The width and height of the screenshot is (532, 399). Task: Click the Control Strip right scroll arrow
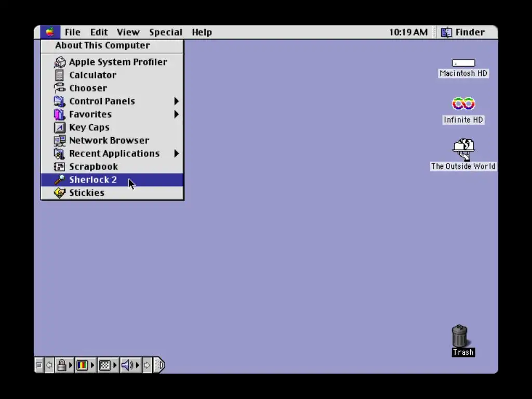click(147, 365)
